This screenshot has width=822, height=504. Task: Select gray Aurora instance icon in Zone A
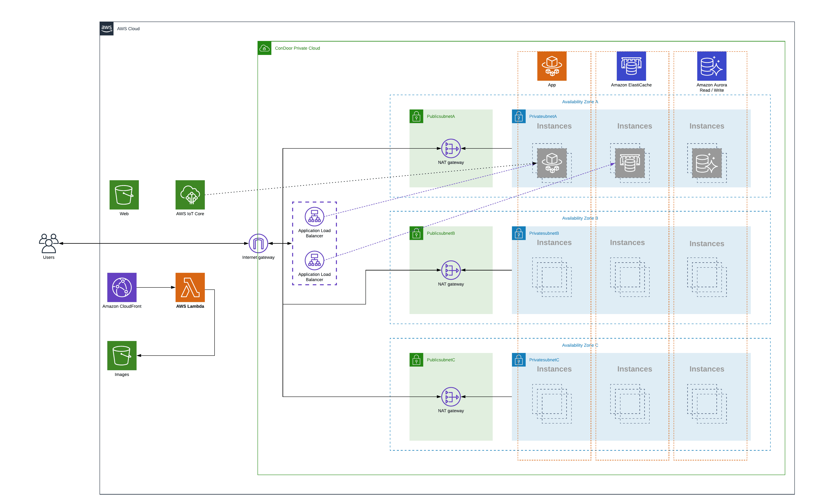(707, 163)
